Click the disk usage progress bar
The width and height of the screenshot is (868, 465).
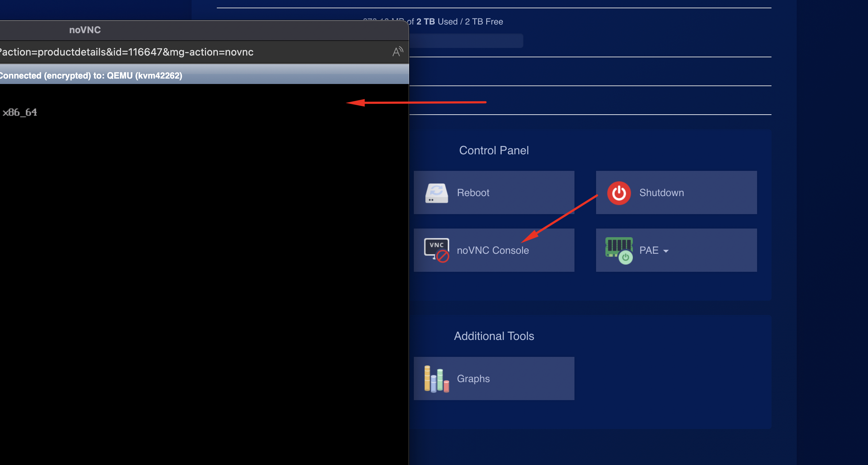coord(466,41)
